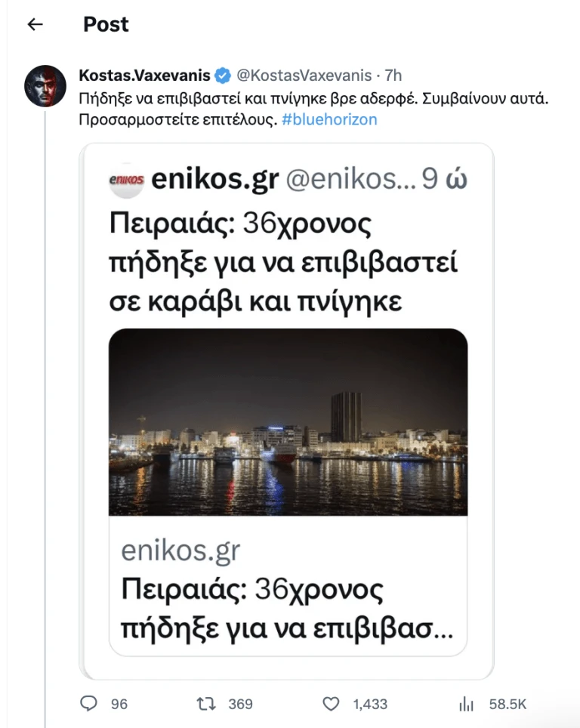Viewport: 580px width, 728px height.
Task: Click the view analytics bar chart icon
Action: coord(466,704)
